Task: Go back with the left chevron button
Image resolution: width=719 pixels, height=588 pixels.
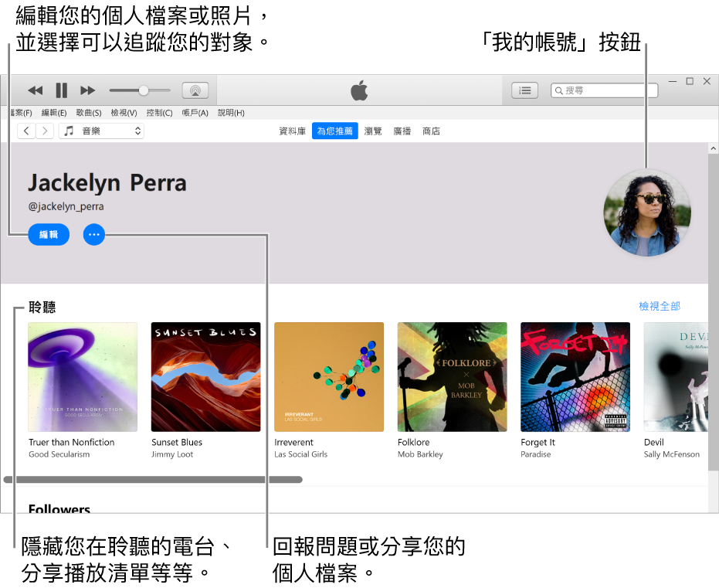Action: (x=26, y=131)
